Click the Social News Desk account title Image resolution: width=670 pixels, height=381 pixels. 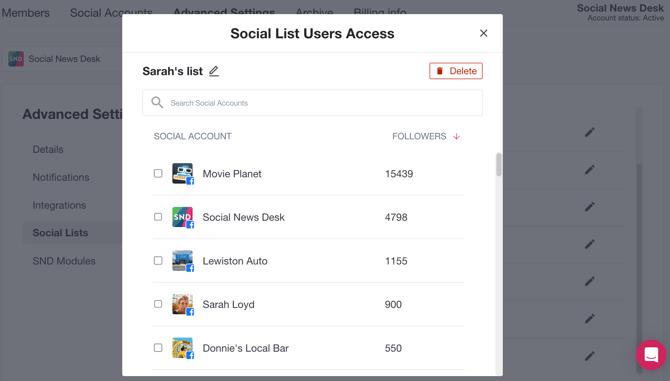[620, 8]
